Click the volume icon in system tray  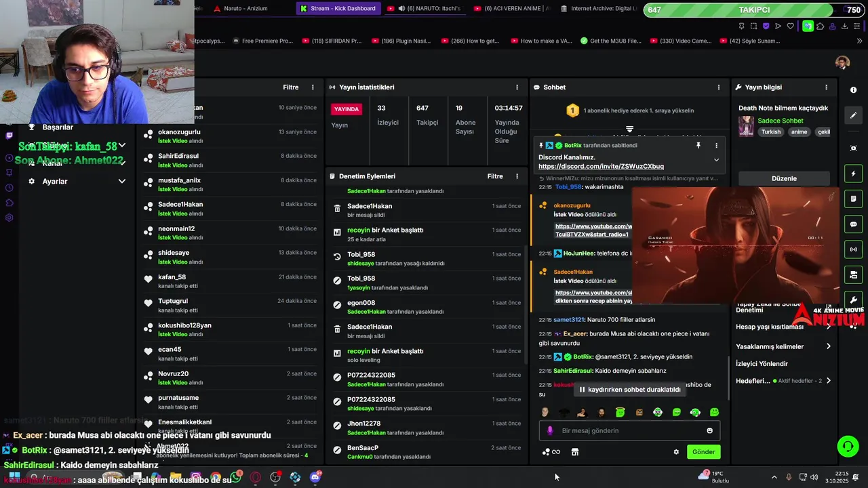pos(814,477)
